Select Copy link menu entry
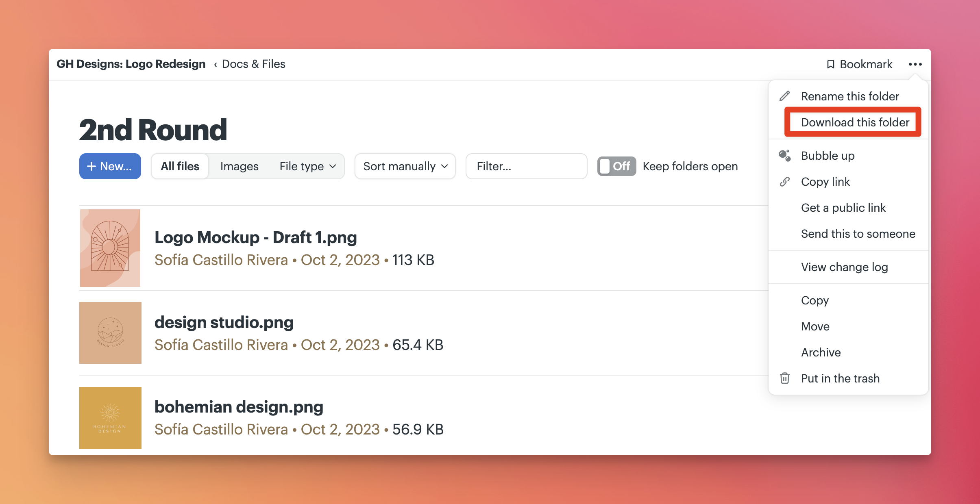 (x=825, y=182)
